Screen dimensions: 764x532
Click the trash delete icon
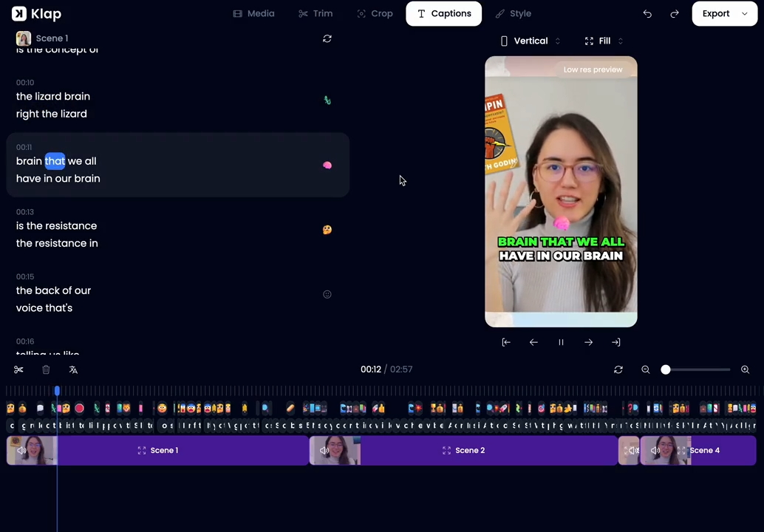pos(46,369)
